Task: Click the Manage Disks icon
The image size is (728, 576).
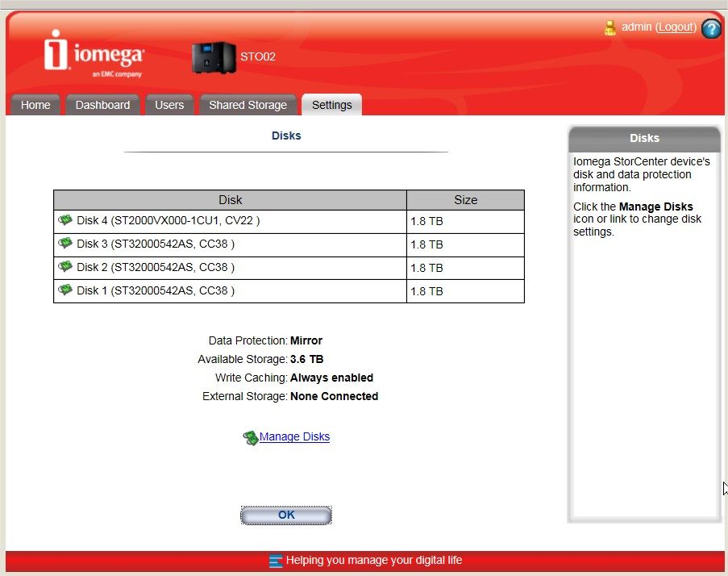Action: [250, 437]
